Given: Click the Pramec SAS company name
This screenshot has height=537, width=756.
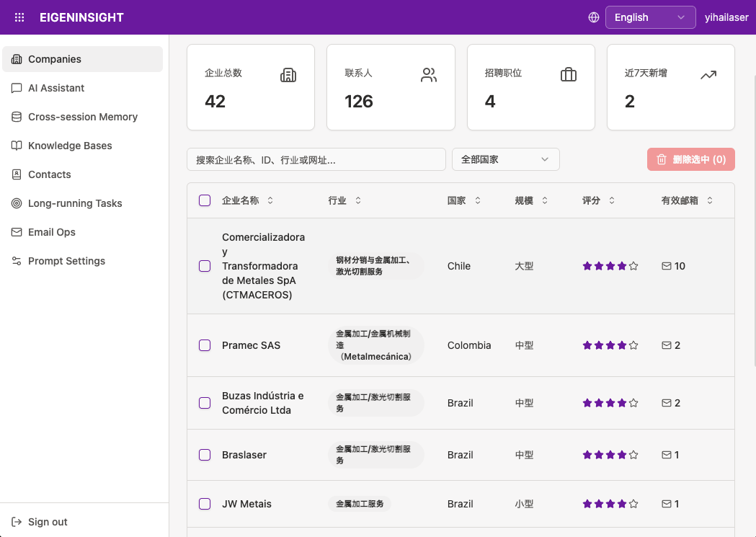Looking at the screenshot, I should [x=252, y=345].
